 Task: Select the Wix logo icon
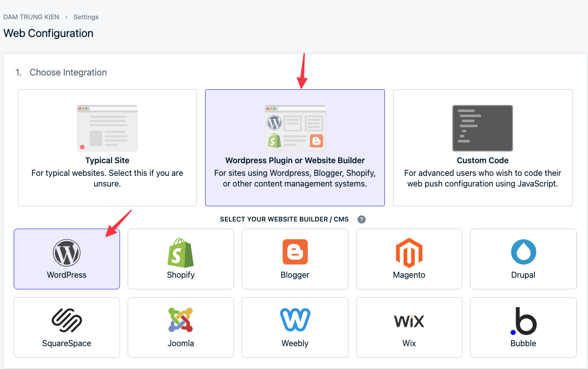[409, 321]
